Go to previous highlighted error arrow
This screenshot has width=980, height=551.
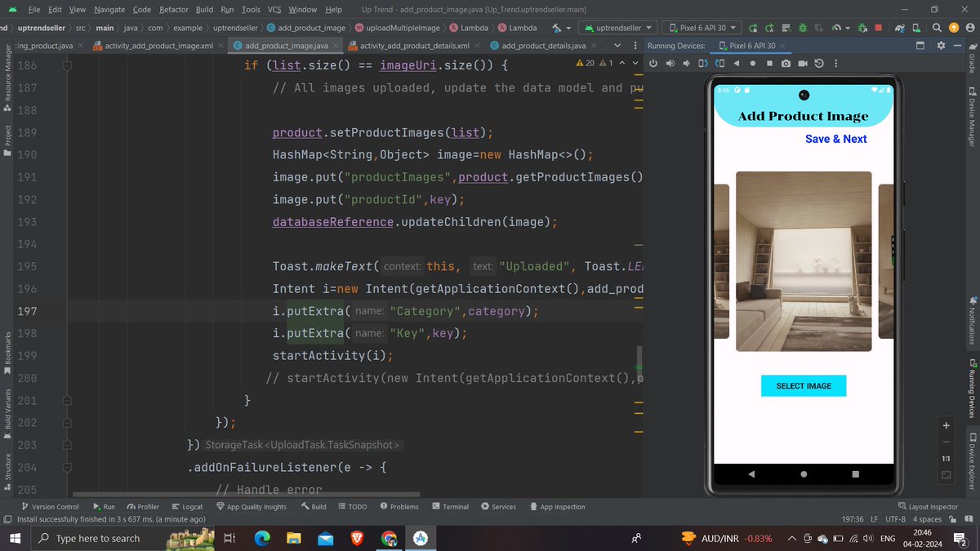click(621, 63)
